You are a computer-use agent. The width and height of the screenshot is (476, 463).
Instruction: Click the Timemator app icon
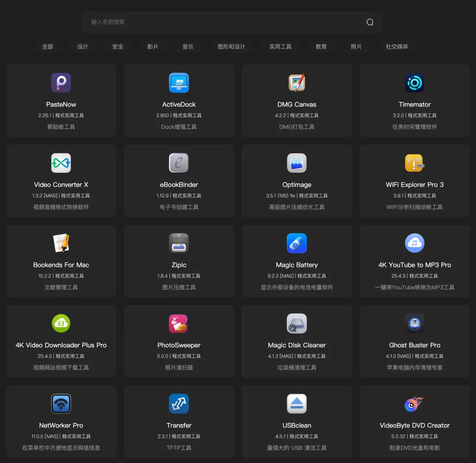[414, 82]
